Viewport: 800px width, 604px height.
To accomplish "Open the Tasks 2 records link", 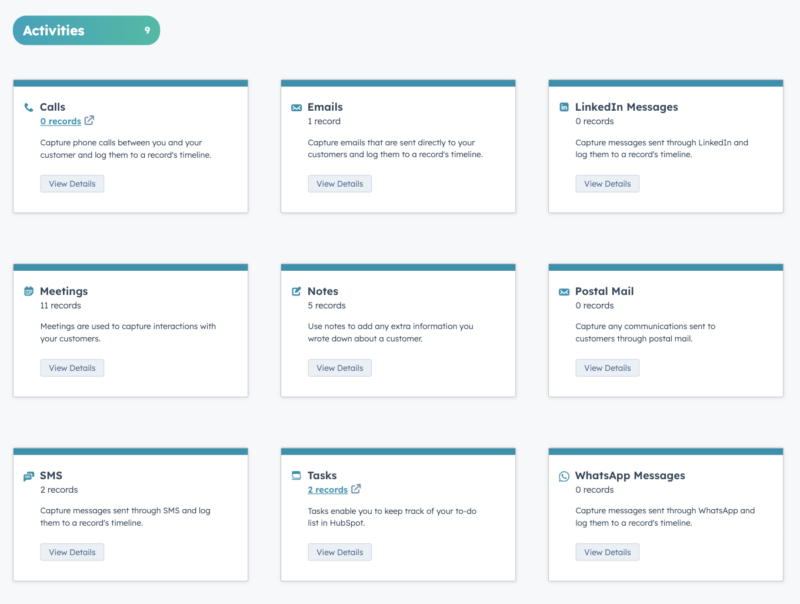I will pyautogui.click(x=328, y=490).
